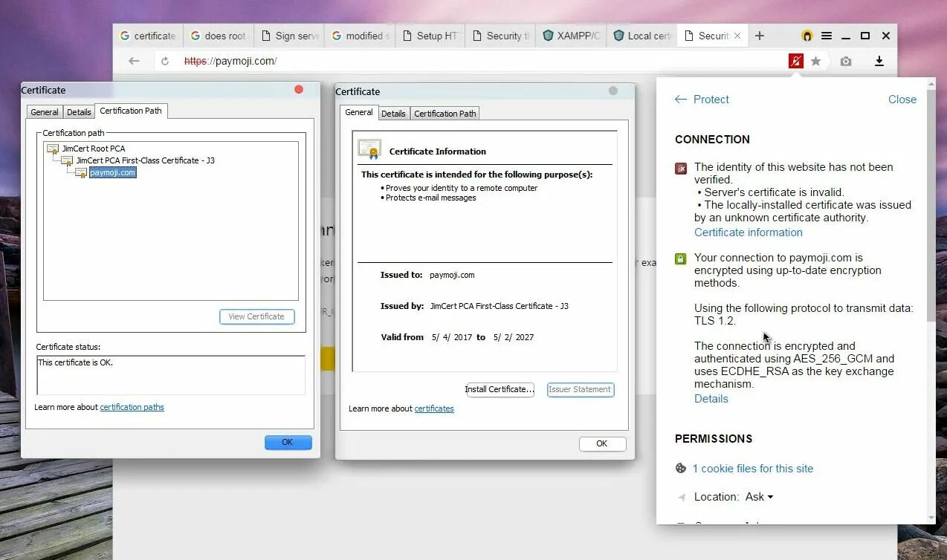Switch to the 'does root' tab

pyautogui.click(x=218, y=36)
